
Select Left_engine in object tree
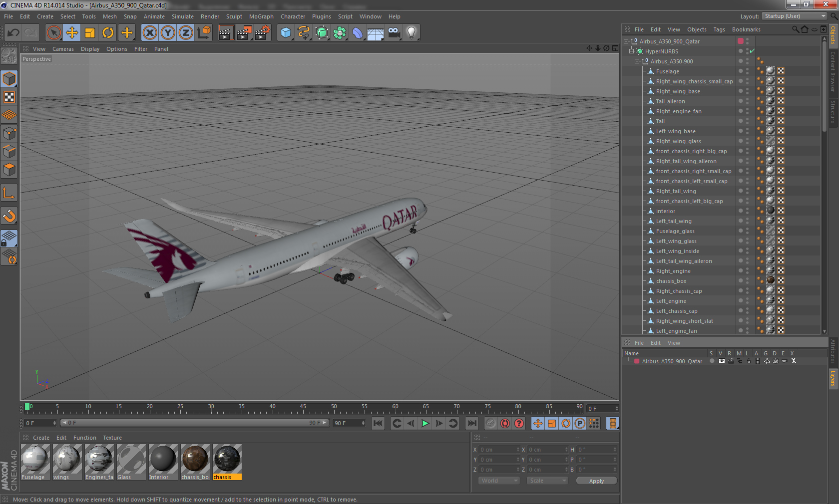(x=671, y=301)
